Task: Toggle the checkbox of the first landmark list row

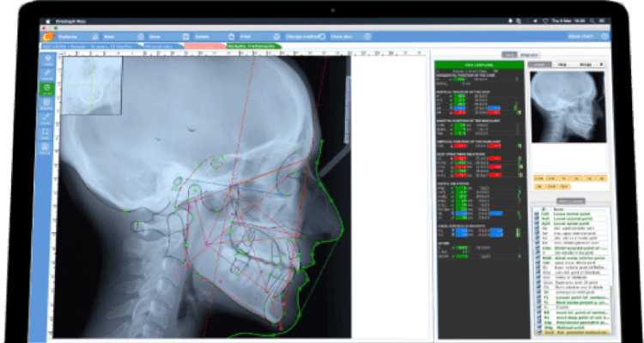Action: pos(537,214)
